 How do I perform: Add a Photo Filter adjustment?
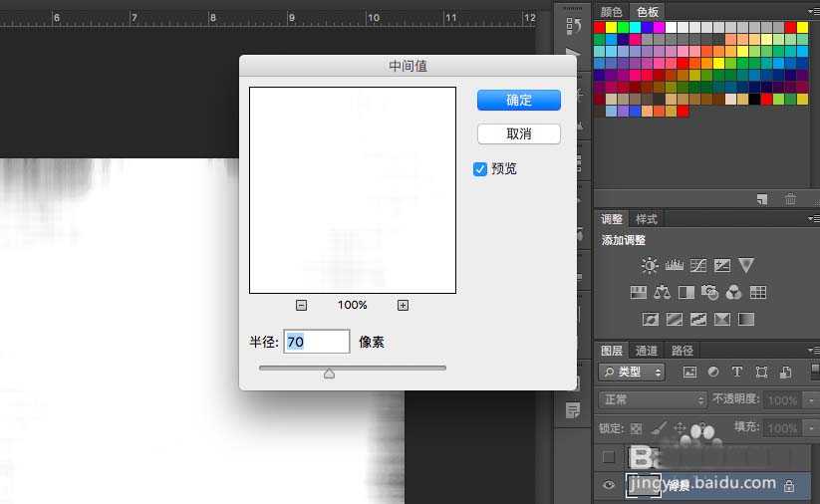click(710, 293)
